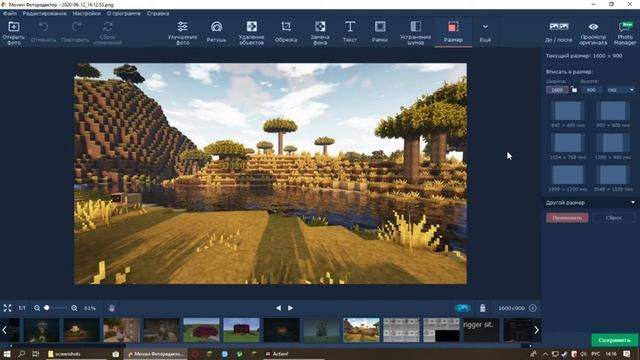The width and height of the screenshot is (640, 360).
Task: Select the thumbnail with 'rigger sit.' text
Action: [481, 330]
